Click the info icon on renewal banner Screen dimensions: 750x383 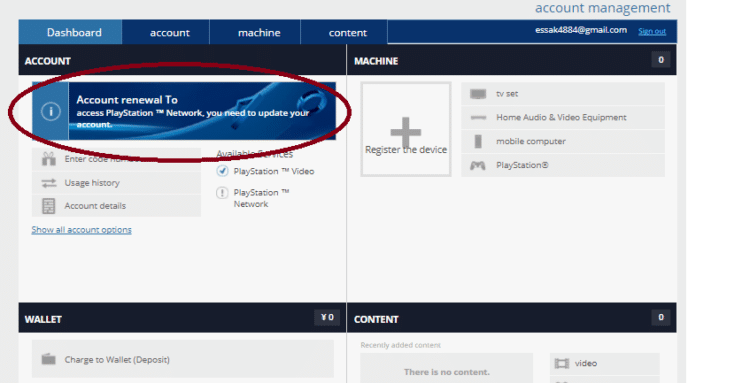tap(50, 111)
